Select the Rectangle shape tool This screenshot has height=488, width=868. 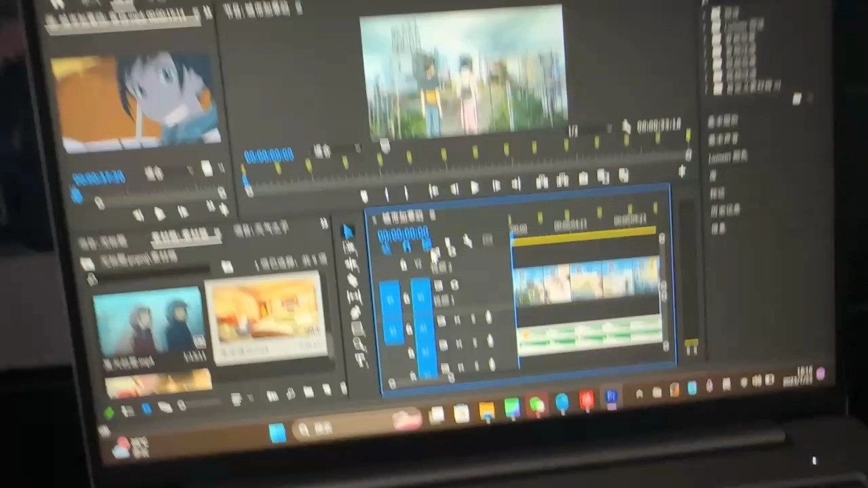pyautogui.click(x=358, y=328)
